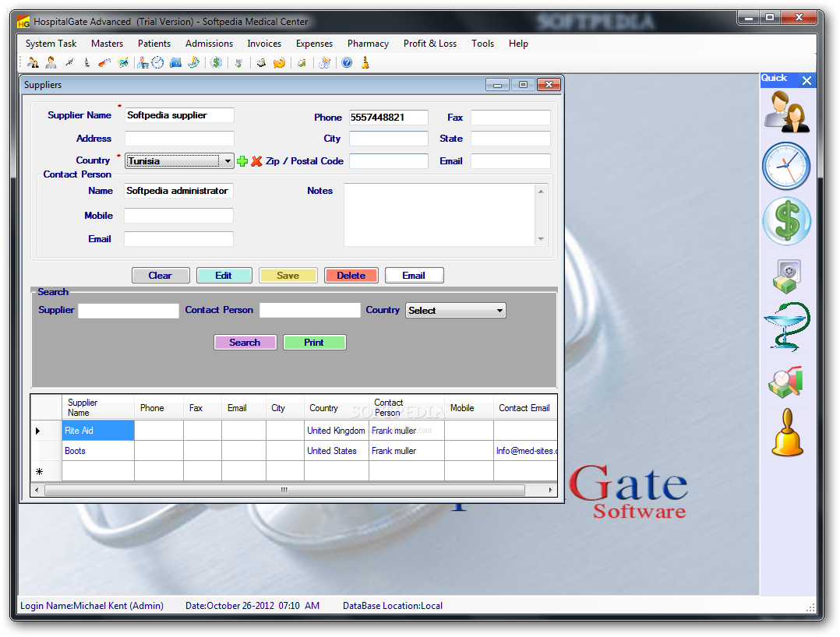This screenshot has width=840, height=637.
Task: Click the large golden bell Quick panel icon
Action: 787,432
